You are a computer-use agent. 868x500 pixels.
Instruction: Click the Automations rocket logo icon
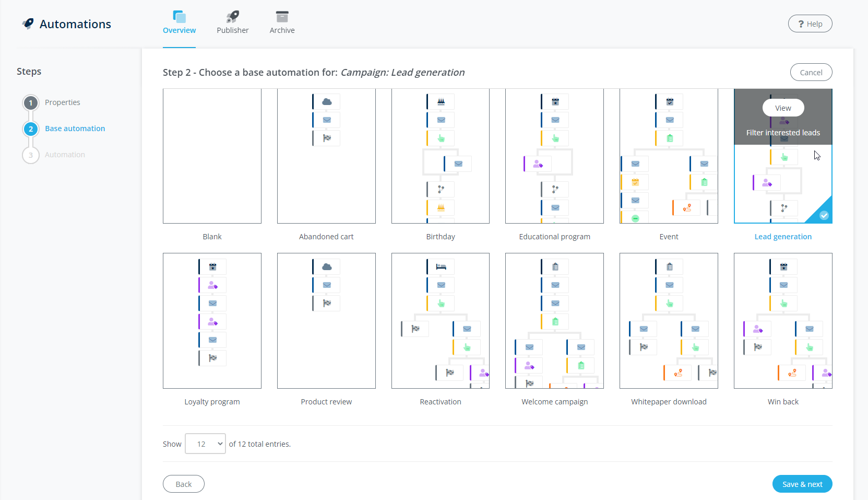click(28, 24)
